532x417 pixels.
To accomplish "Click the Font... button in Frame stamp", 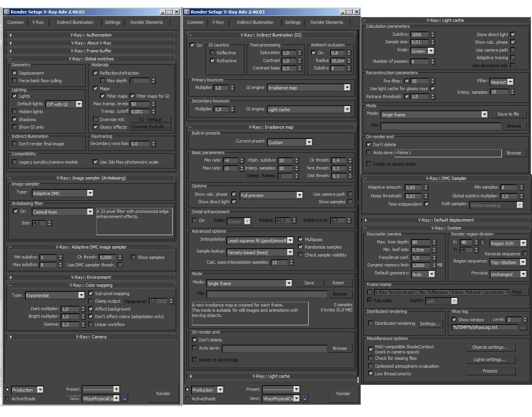I will 519,292.
